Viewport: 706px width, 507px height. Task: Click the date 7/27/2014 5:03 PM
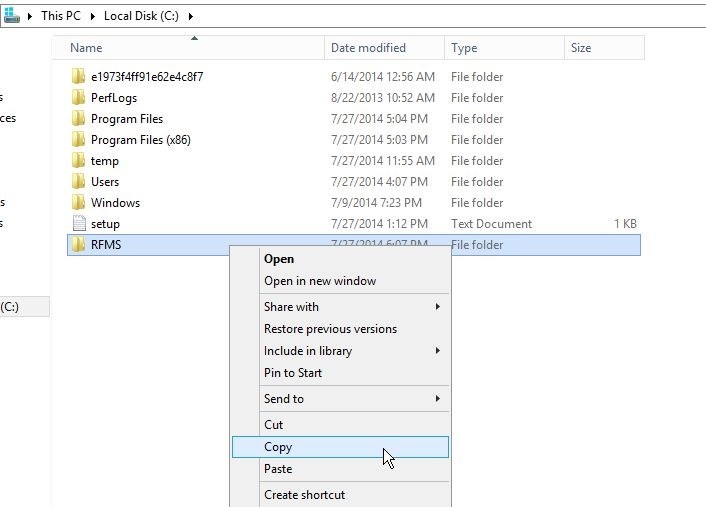click(x=379, y=140)
